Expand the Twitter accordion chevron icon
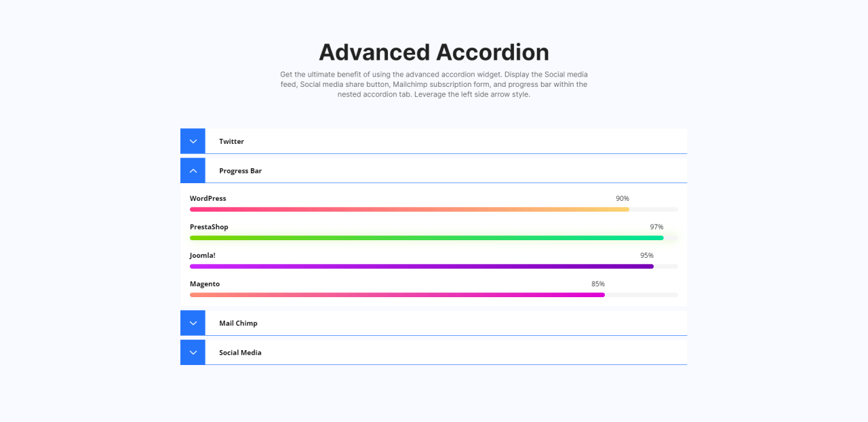 click(193, 141)
